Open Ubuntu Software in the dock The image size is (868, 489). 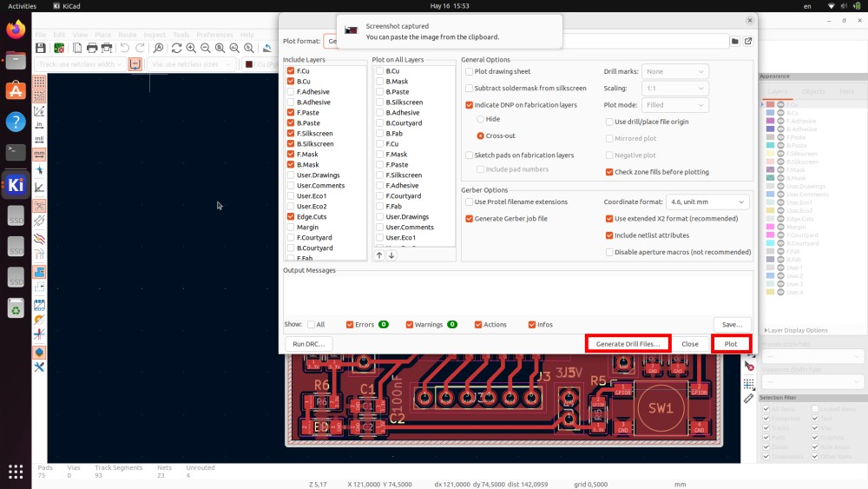[16, 90]
